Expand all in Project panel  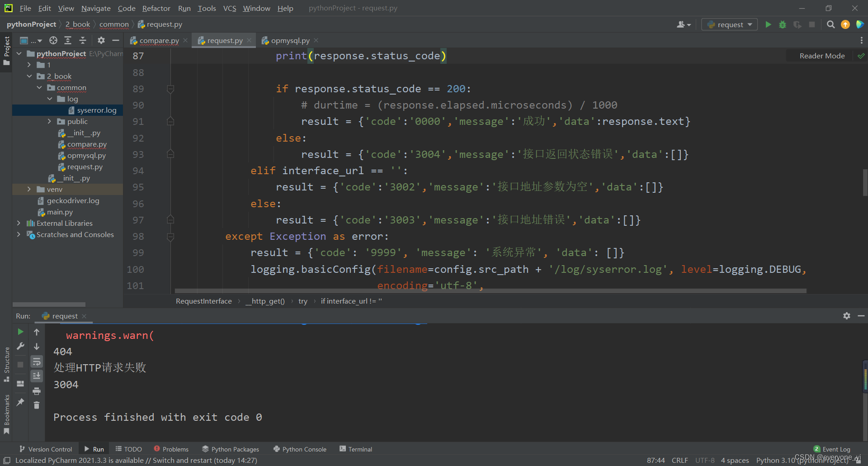pos(68,40)
